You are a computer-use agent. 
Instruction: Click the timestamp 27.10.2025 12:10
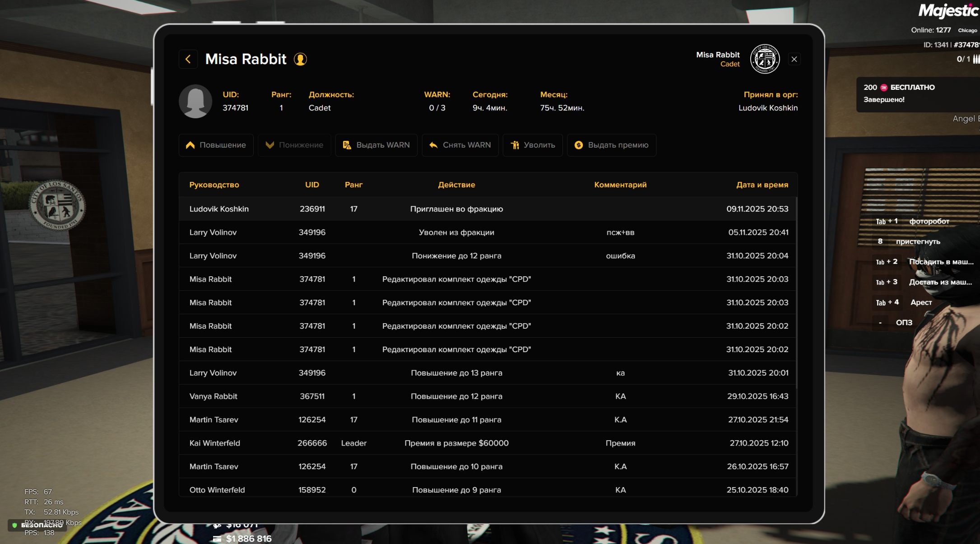(x=759, y=443)
